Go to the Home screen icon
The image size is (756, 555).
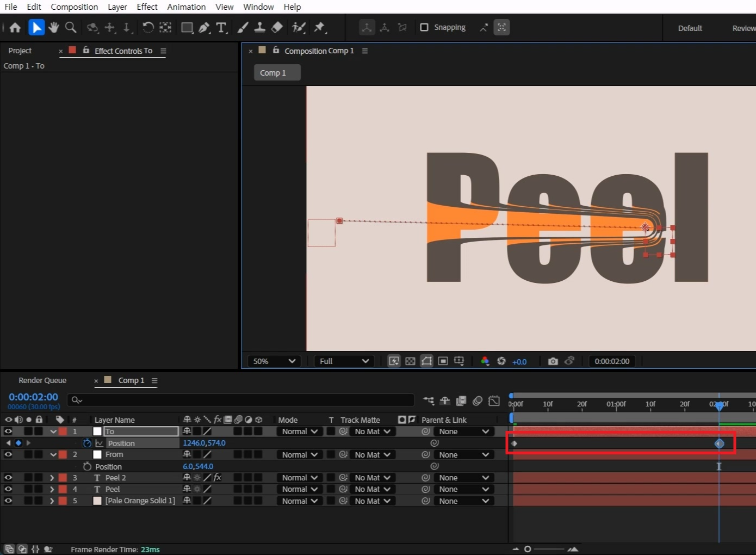coord(15,27)
